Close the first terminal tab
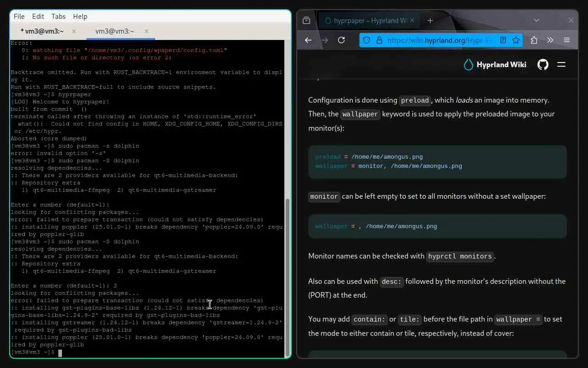The height and width of the screenshot is (368, 588). pos(74,31)
